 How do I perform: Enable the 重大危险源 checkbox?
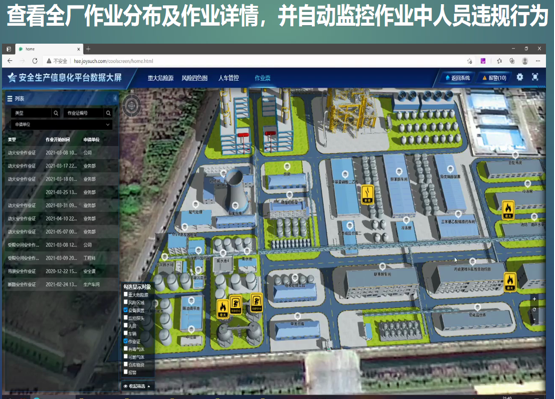tap(126, 294)
